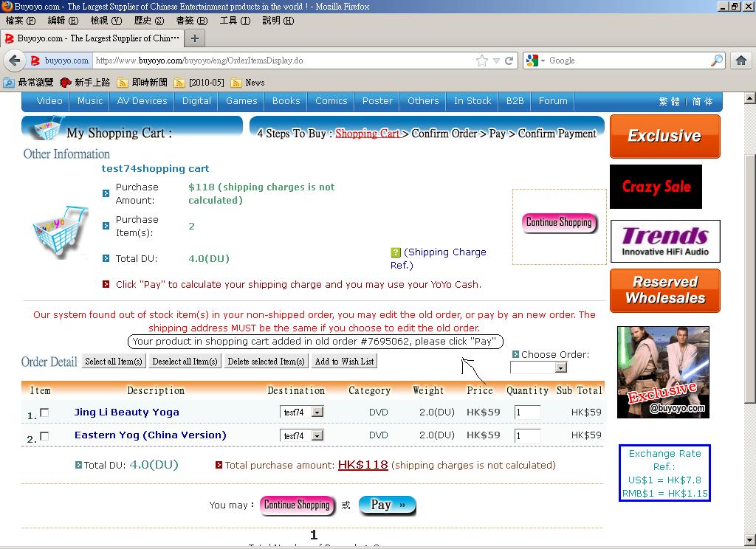Open the Crazy Sale banner

tap(656, 187)
